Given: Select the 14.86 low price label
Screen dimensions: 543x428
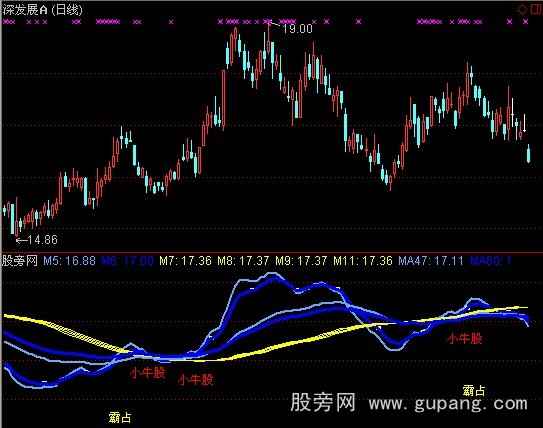Looking at the screenshot, I should (x=42, y=240).
